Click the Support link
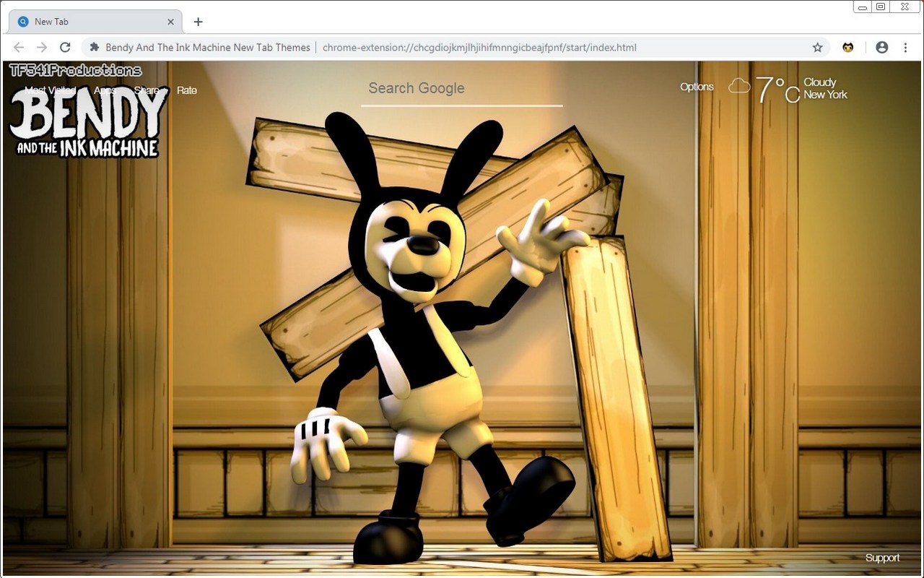This screenshot has height=578, width=924. tap(882, 558)
